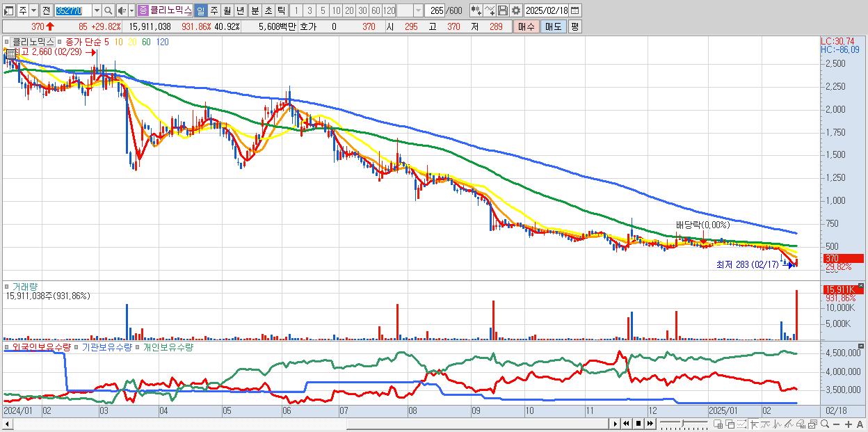This screenshot has width=868, height=432.
Task: Click the search magnifier icon next to stock code
Action: click(108, 10)
